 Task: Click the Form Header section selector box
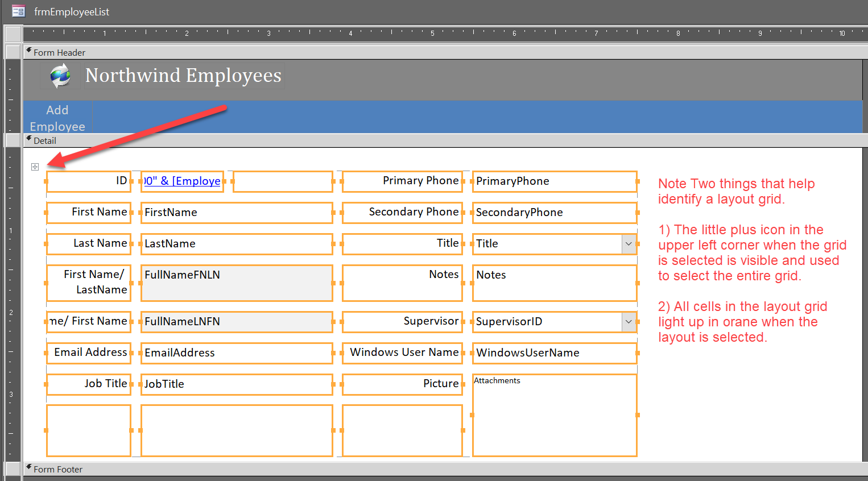coord(13,52)
